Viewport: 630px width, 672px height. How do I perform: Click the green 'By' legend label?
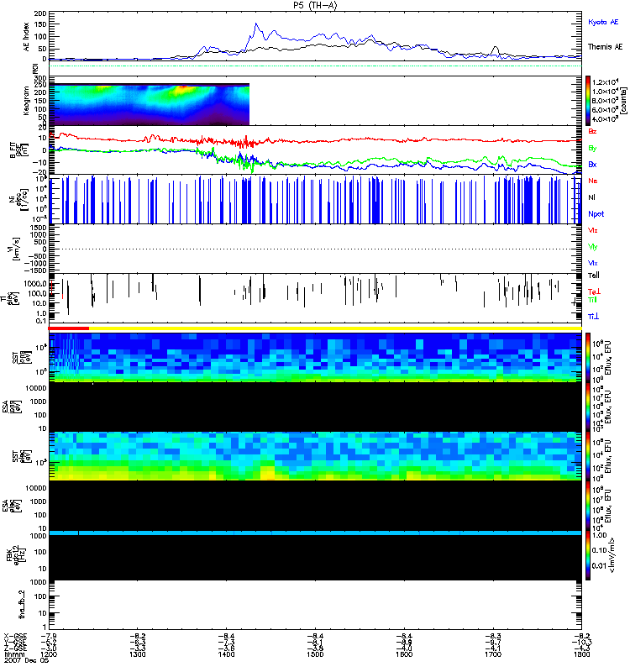[592, 149]
